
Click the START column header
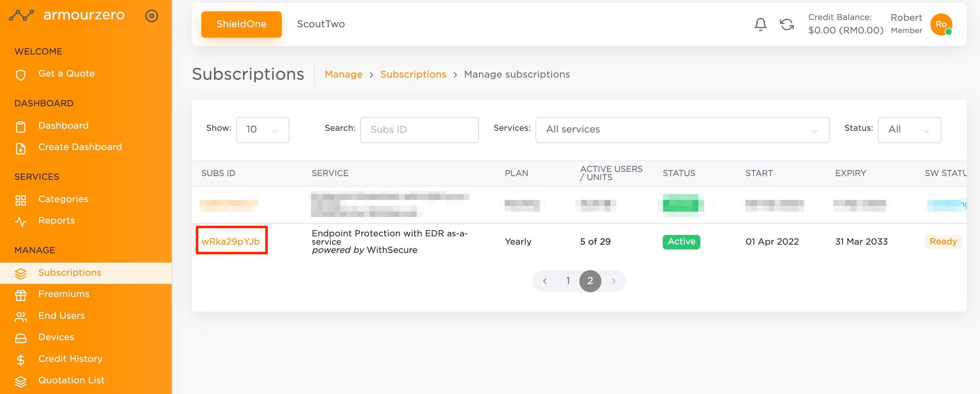[759, 173]
